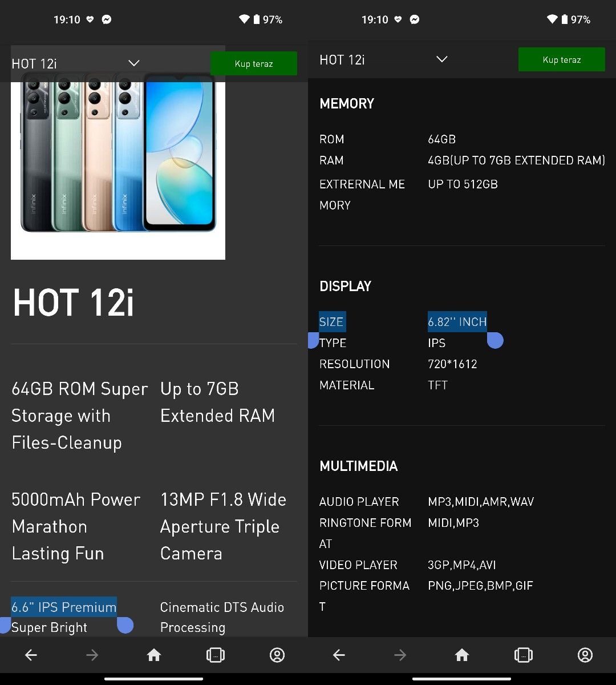This screenshot has width=616, height=685.
Task: Expand HOT 12i dropdown in right screen
Action: (442, 59)
